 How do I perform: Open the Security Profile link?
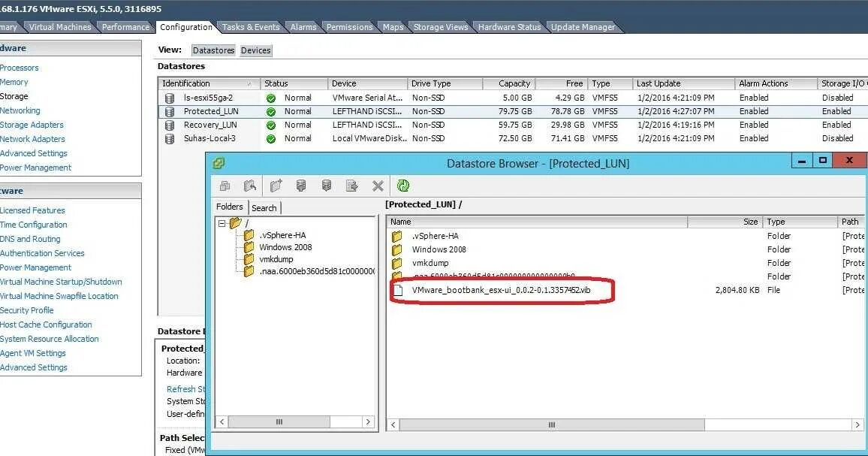[26, 310]
